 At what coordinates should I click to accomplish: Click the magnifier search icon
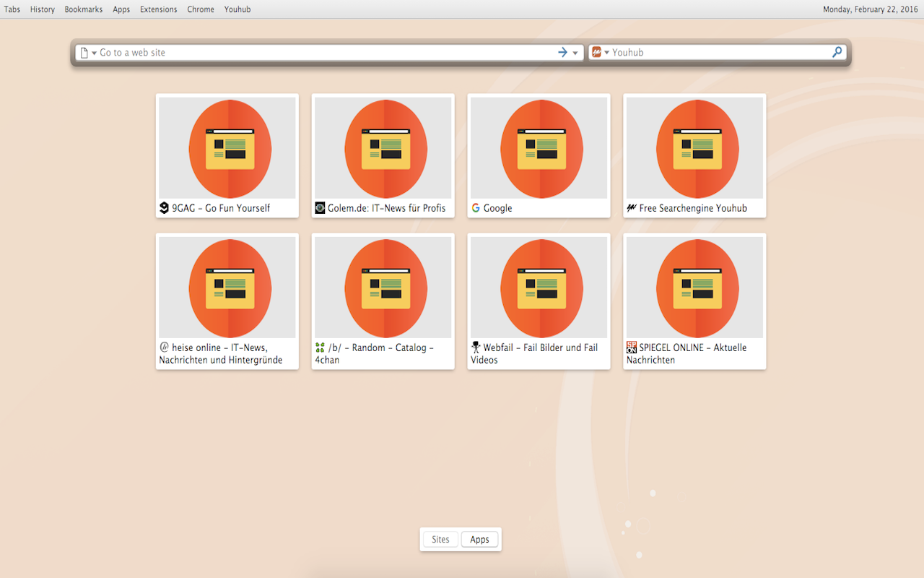point(837,52)
